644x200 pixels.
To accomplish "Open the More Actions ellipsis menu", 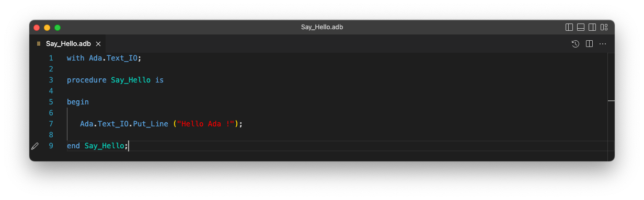I will [x=603, y=44].
